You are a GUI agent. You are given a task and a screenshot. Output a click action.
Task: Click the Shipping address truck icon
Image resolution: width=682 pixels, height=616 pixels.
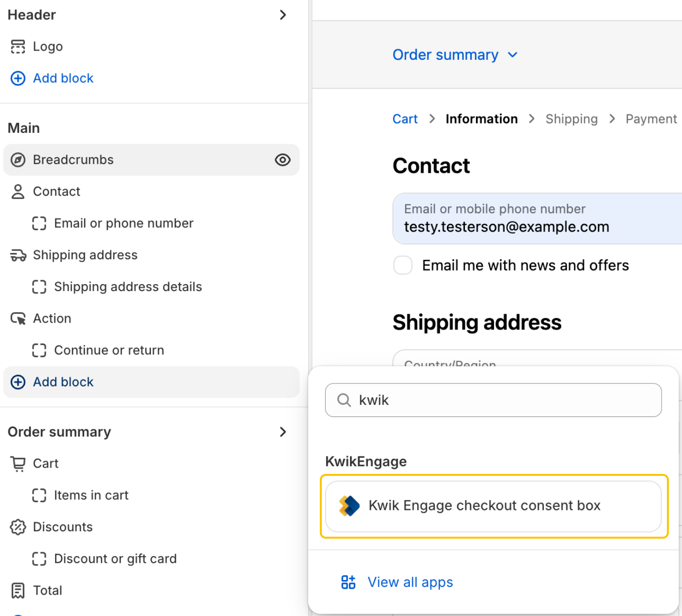[18, 255]
